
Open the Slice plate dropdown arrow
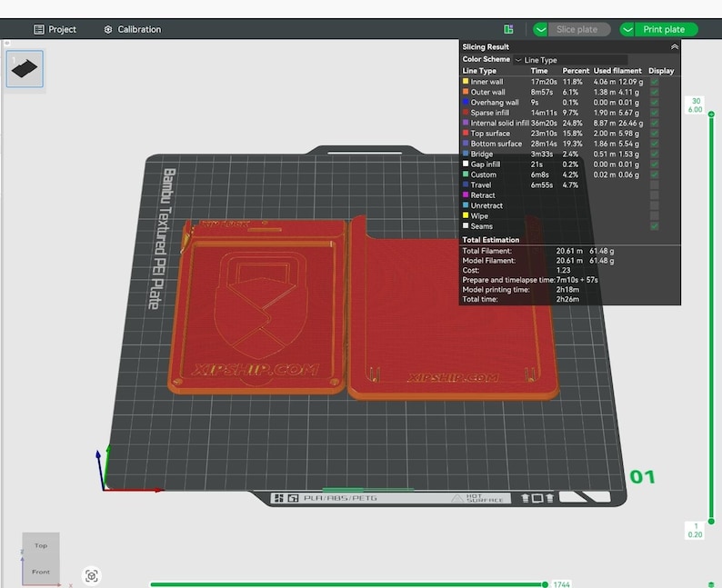click(540, 29)
